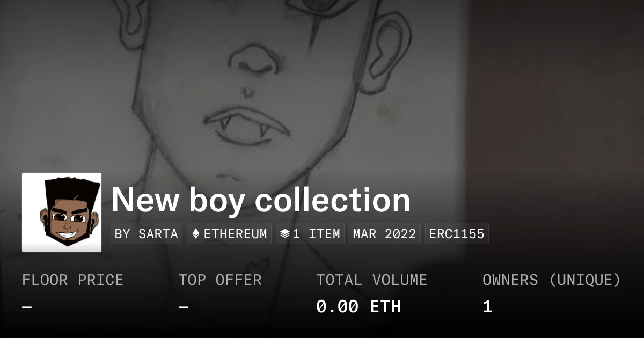This screenshot has height=338, width=644.
Task: Click the Ethereum diamond icon
Action: coord(196,234)
